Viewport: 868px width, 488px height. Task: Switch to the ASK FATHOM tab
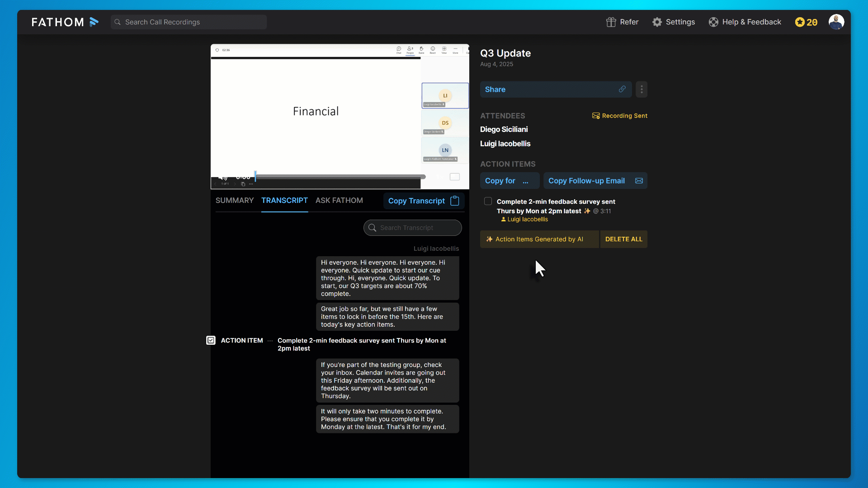(339, 201)
